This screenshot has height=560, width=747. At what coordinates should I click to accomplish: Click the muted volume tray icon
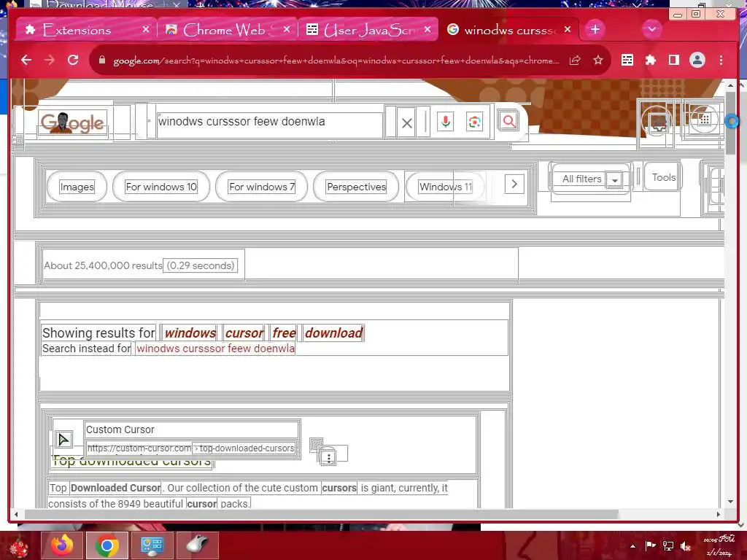[686, 546]
